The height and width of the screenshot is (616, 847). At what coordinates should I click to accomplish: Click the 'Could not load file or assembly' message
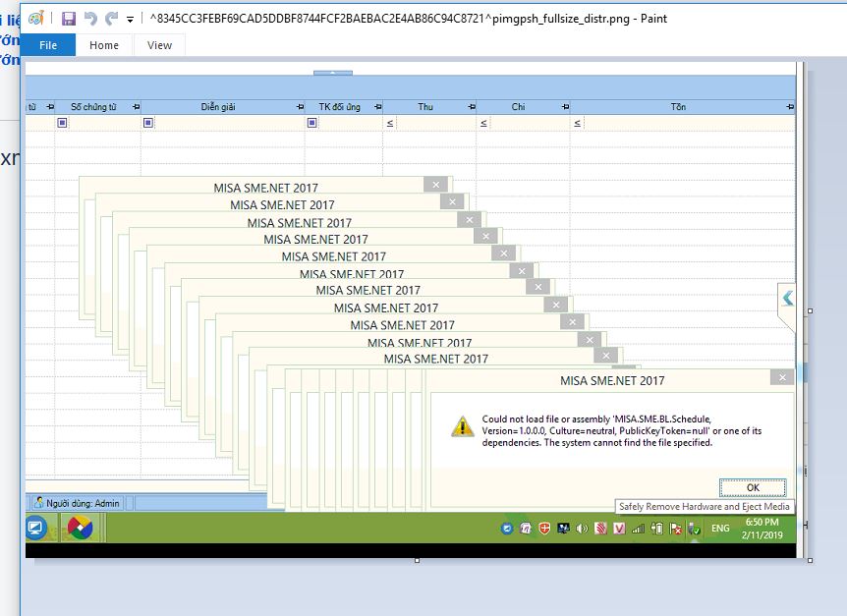click(x=622, y=431)
